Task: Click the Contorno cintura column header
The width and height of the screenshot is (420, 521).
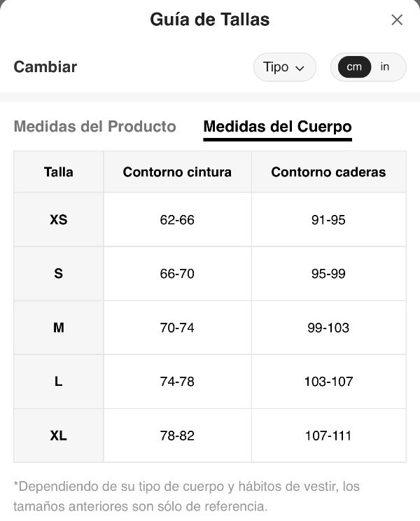Action: coord(177,172)
